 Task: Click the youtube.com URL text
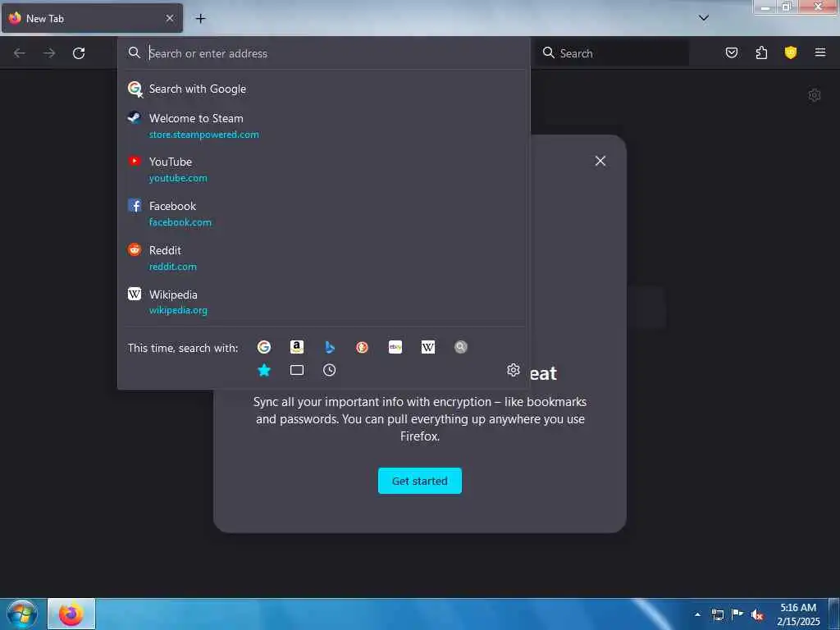click(x=178, y=178)
